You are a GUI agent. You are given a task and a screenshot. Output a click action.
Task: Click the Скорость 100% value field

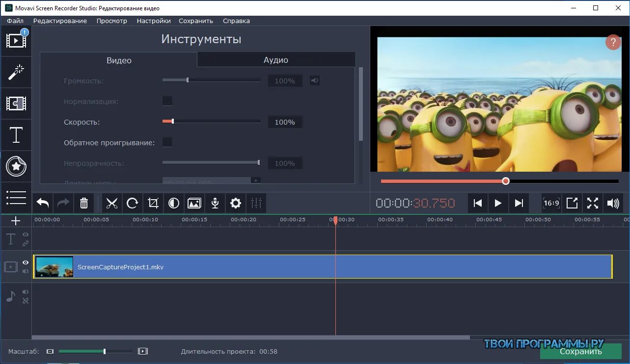(x=285, y=122)
